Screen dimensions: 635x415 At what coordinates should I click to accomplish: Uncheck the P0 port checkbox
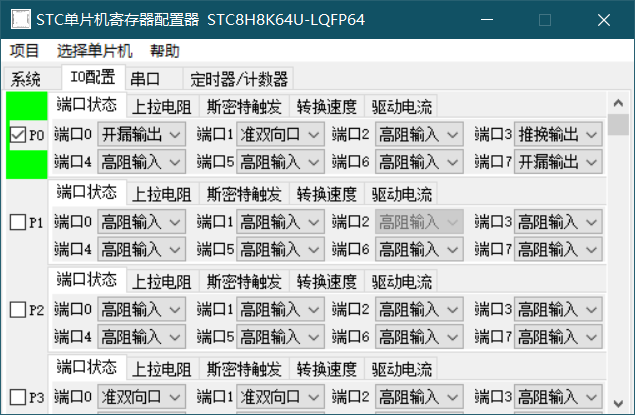tap(17, 135)
